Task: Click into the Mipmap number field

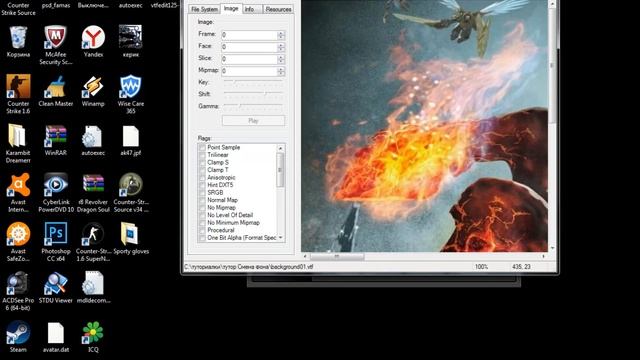Action: pyautogui.click(x=249, y=71)
